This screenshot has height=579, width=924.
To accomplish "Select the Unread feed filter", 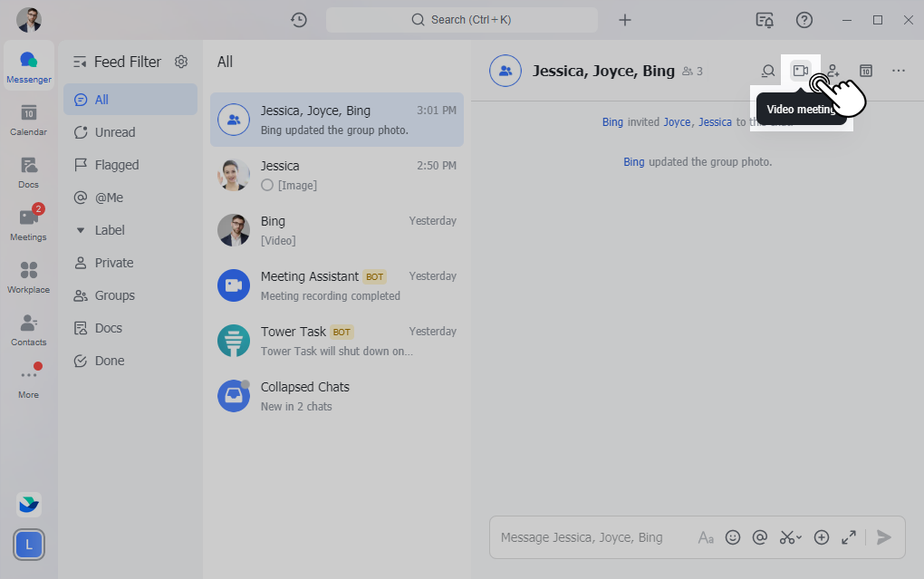I will pyautogui.click(x=114, y=132).
